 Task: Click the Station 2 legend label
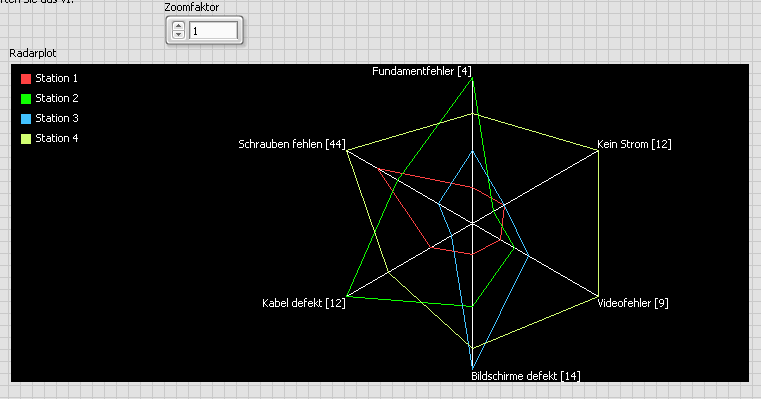(x=56, y=98)
